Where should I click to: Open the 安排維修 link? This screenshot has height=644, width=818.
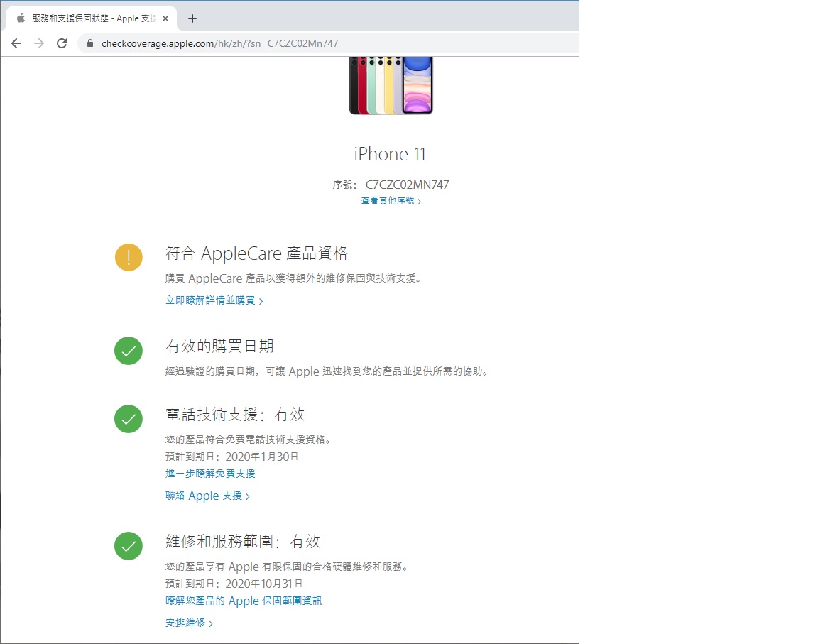pos(189,623)
